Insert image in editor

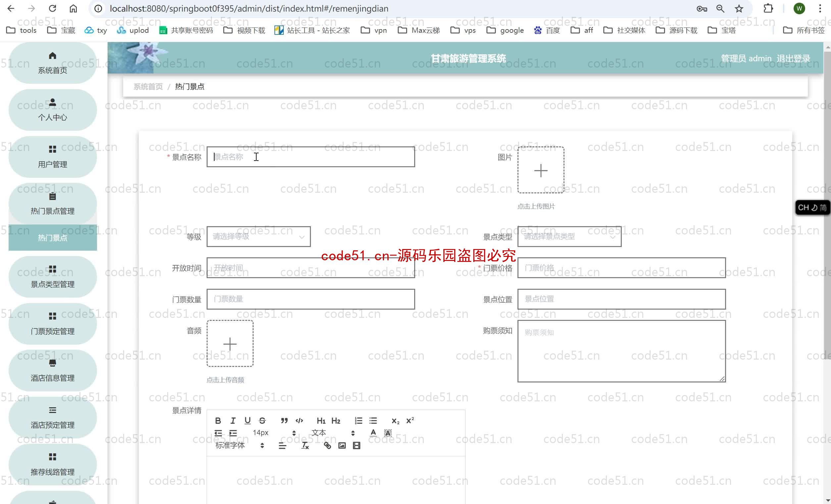click(x=342, y=446)
